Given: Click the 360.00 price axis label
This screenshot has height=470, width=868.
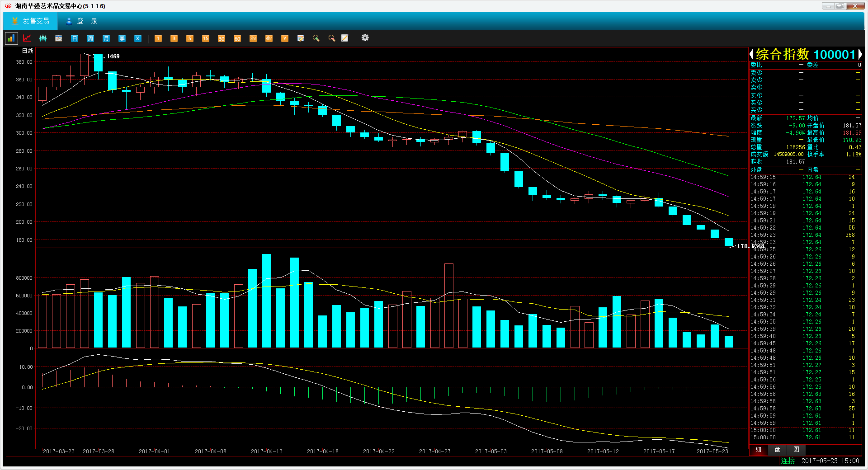Looking at the screenshot, I should tap(24, 80).
